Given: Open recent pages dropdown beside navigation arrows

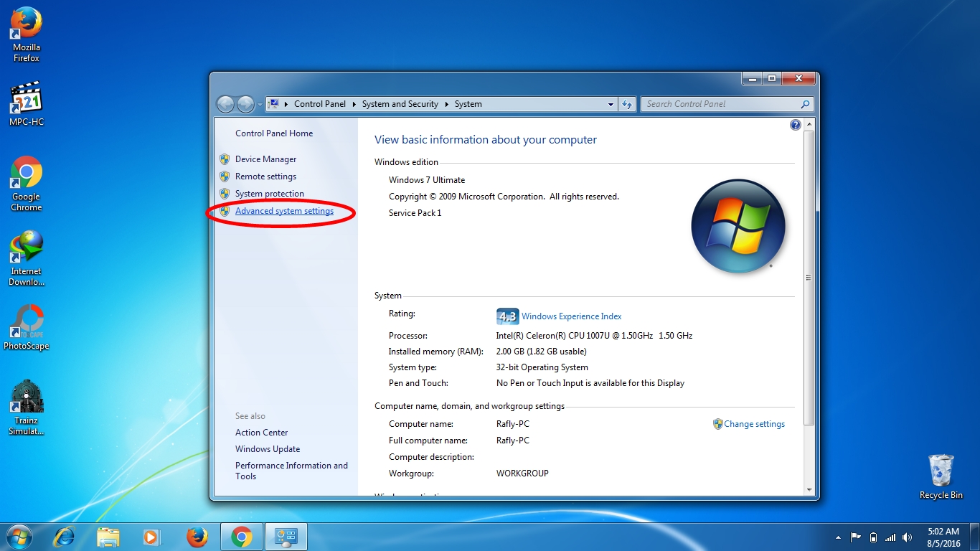Looking at the screenshot, I should click(260, 105).
